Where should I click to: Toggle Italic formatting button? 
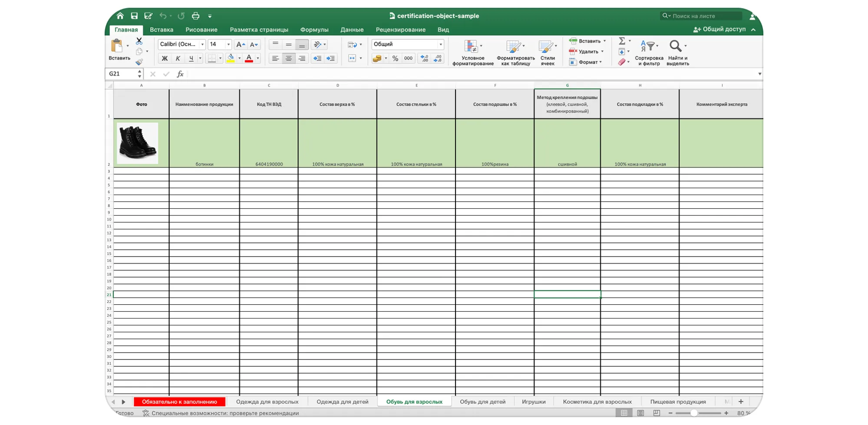point(178,58)
